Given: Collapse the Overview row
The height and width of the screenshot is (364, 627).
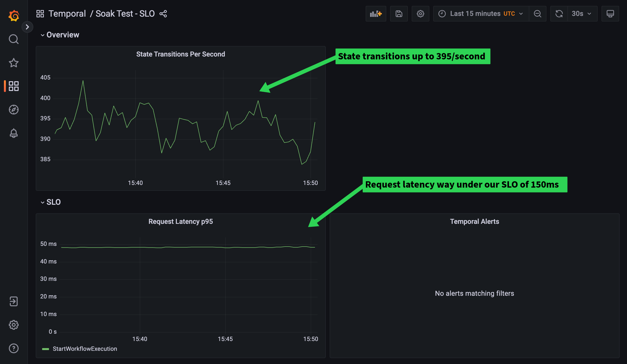Looking at the screenshot, I should (60, 35).
